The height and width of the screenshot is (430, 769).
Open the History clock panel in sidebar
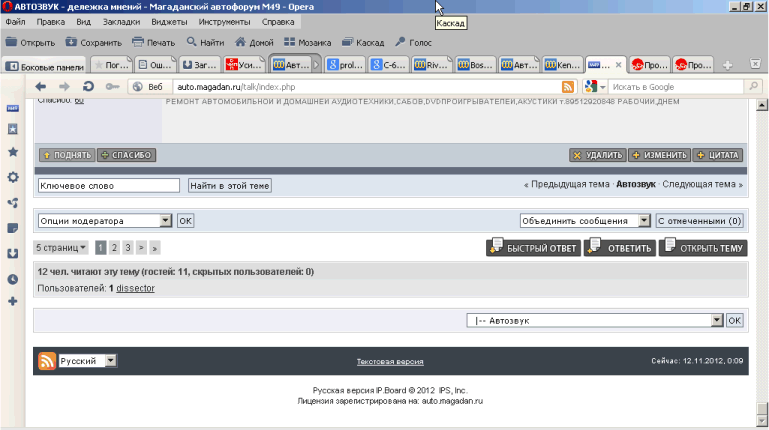click(x=13, y=278)
